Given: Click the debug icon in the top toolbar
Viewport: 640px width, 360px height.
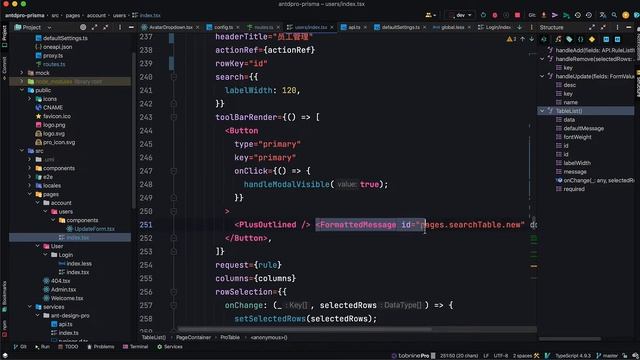Looking at the screenshot, I should (495, 15).
